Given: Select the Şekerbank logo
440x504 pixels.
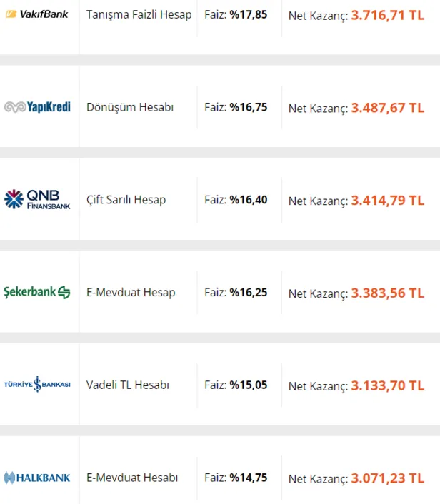Looking at the screenshot, I should click(x=37, y=292).
